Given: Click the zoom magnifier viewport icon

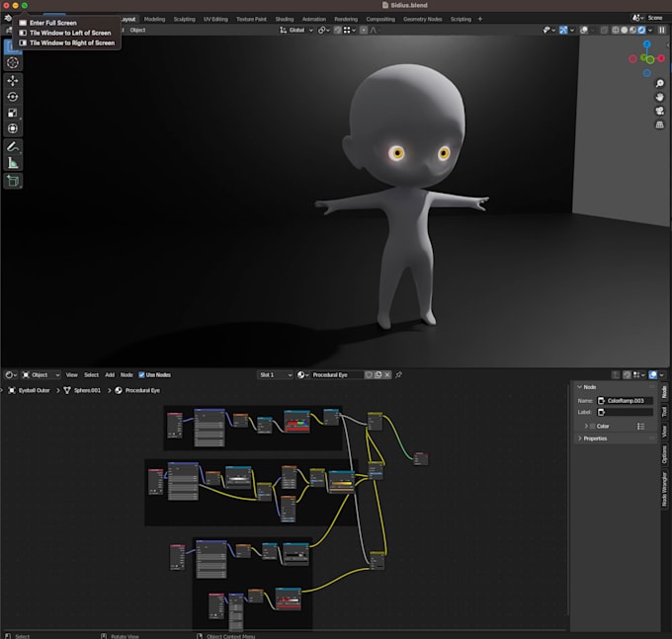Looking at the screenshot, I should [x=659, y=83].
